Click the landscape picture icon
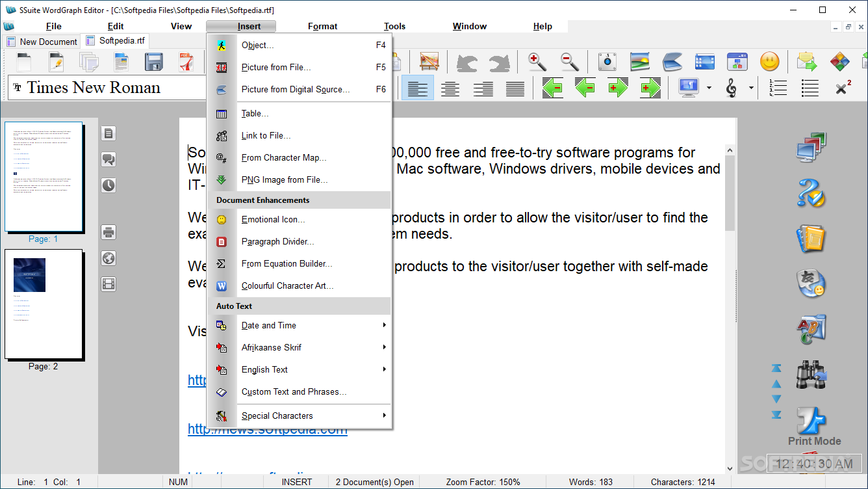 (x=640, y=62)
